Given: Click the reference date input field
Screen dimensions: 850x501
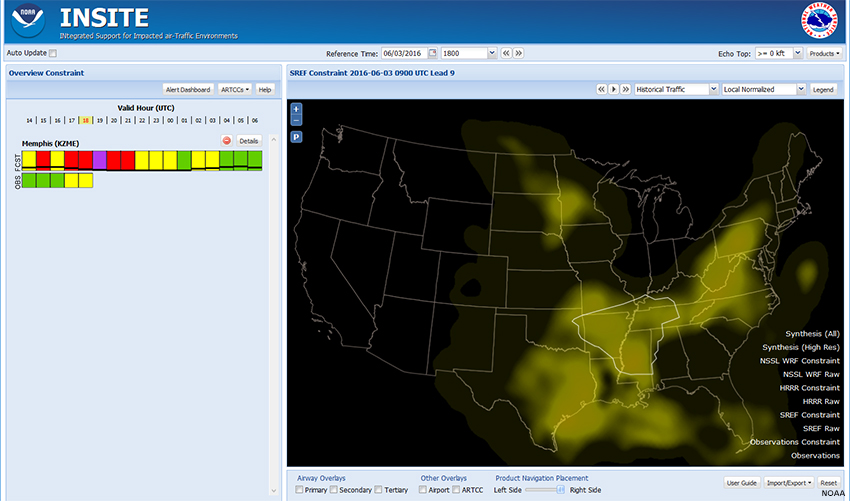Looking at the screenshot, I should pos(404,53).
